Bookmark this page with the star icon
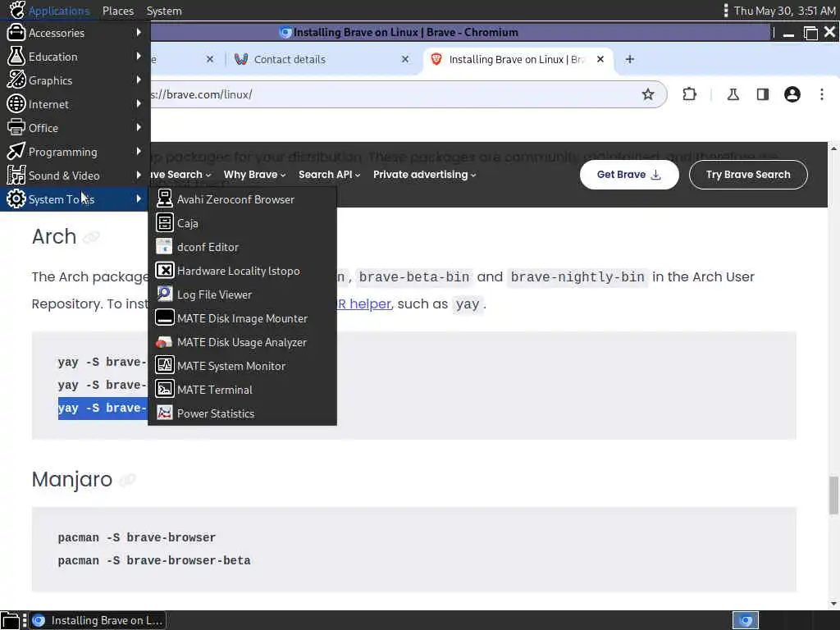840x630 pixels. pyautogui.click(x=648, y=95)
